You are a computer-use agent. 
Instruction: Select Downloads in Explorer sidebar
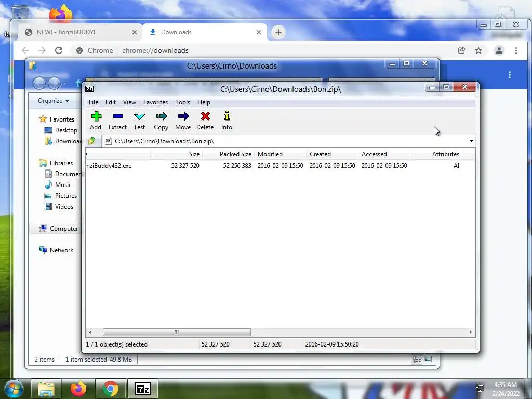(x=63, y=141)
